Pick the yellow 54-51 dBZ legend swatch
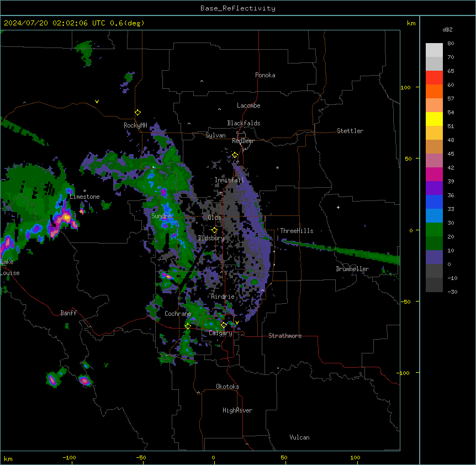This screenshot has height=465, width=476. tap(434, 119)
